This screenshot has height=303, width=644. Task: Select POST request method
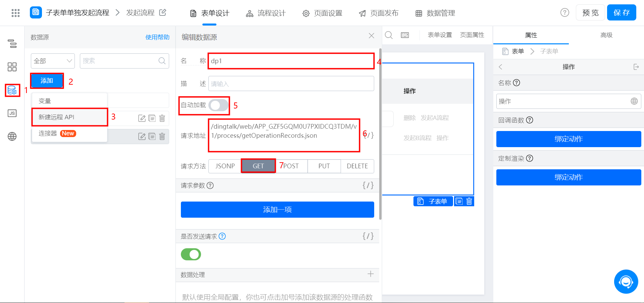coord(291,166)
